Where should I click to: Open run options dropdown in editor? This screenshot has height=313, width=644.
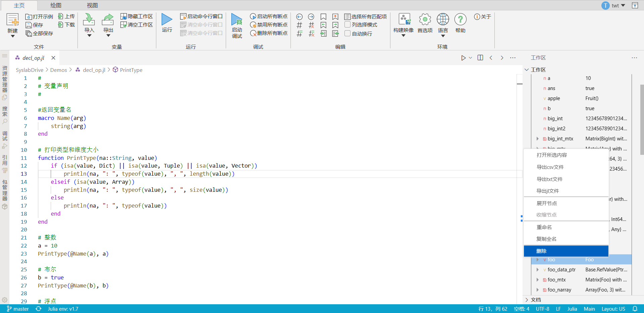coord(470,58)
